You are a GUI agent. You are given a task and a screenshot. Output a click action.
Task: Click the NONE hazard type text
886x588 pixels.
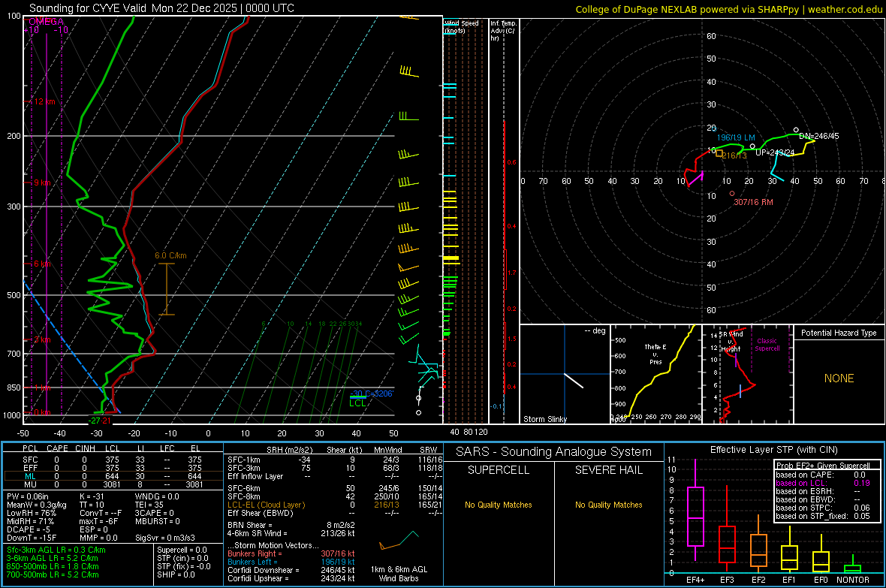[839, 378]
